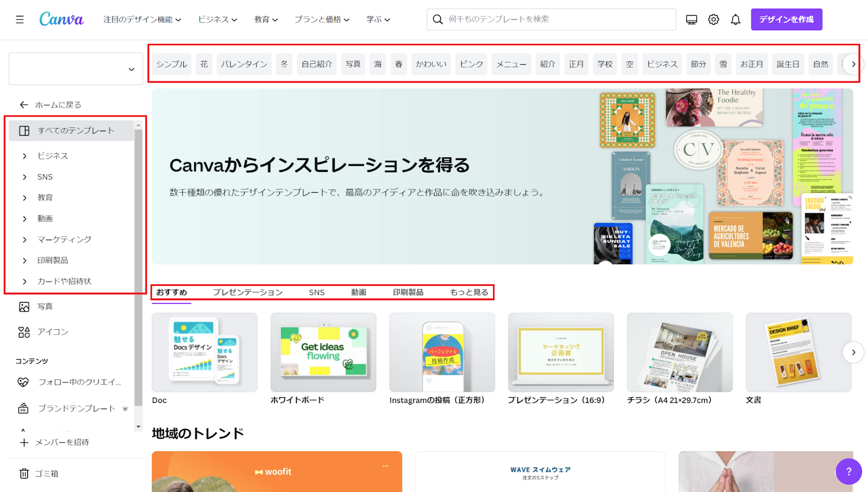Open the ホワイトボード template thumbnail
This screenshot has width=868, height=492.
click(x=323, y=353)
